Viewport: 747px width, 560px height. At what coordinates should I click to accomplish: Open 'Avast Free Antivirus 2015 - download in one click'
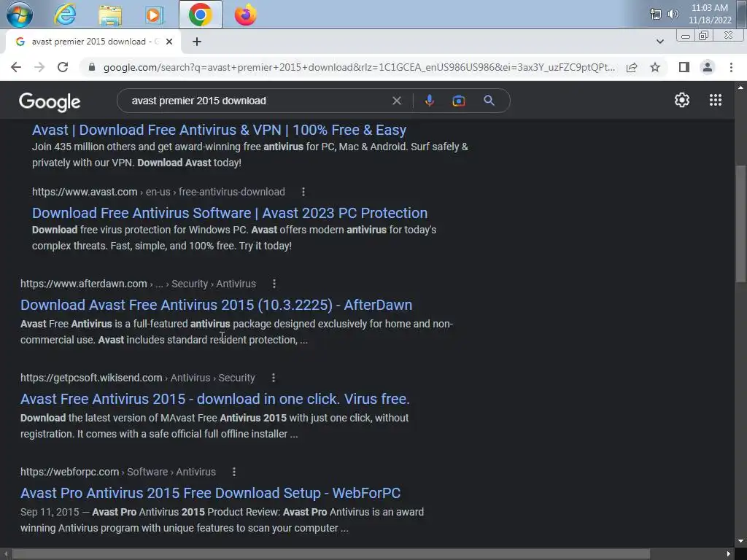215,399
